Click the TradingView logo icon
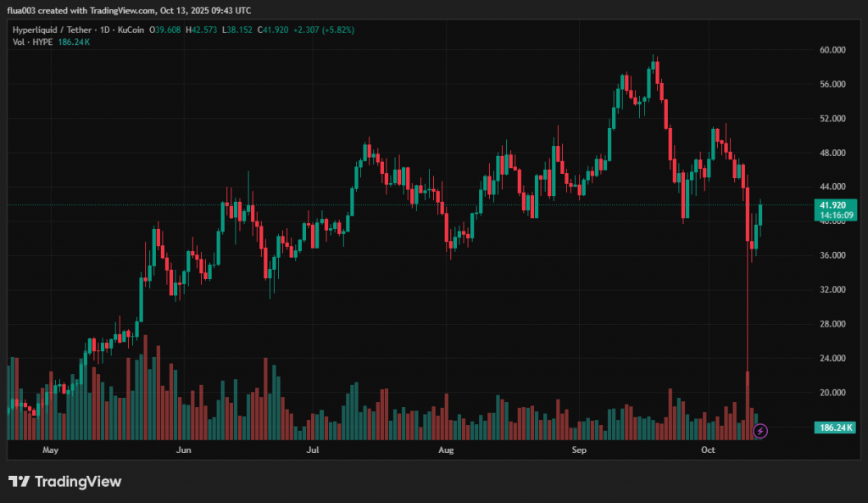Image resolution: width=868 pixels, height=503 pixels. [19, 482]
